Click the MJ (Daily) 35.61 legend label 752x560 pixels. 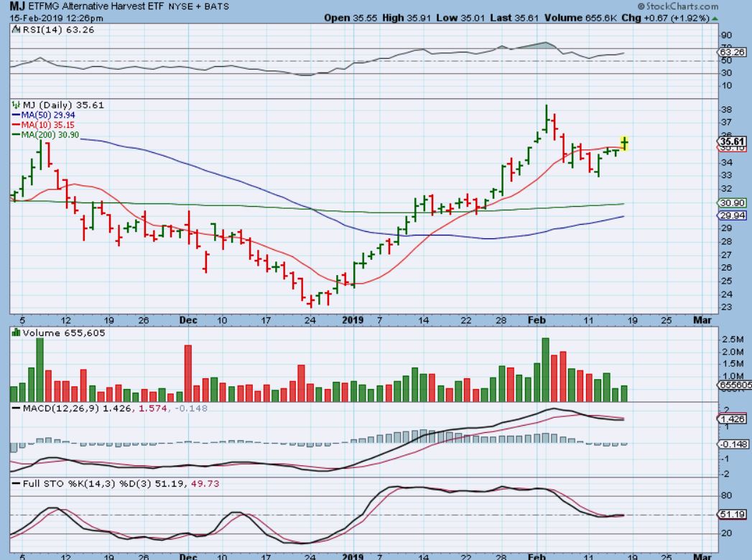[x=63, y=105]
